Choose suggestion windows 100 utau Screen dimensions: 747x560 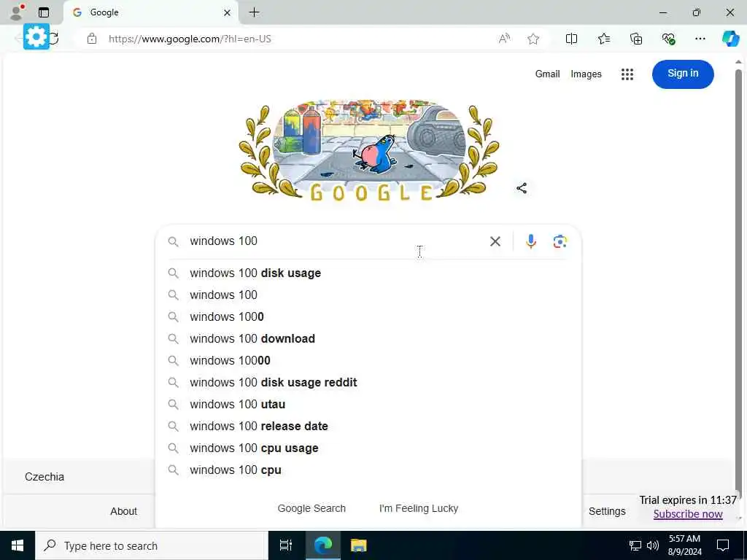(368, 404)
